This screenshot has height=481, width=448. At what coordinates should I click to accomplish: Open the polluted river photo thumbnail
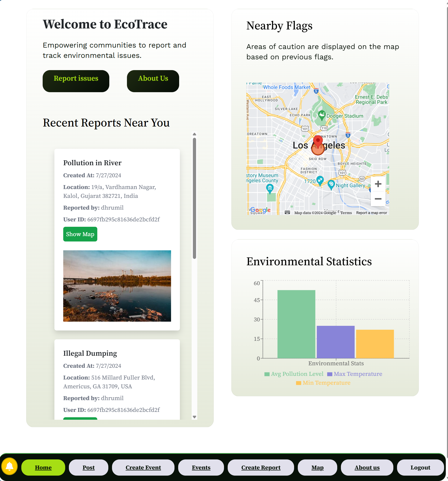(x=117, y=286)
